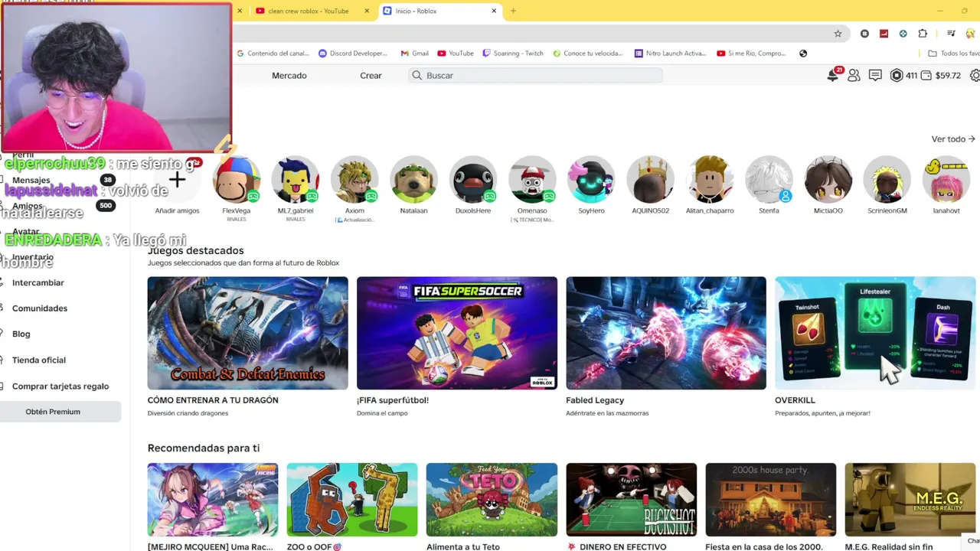980x551 pixels.
Task: Open the Alimenta a tu Teto thumbnail
Action: (x=492, y=500)
